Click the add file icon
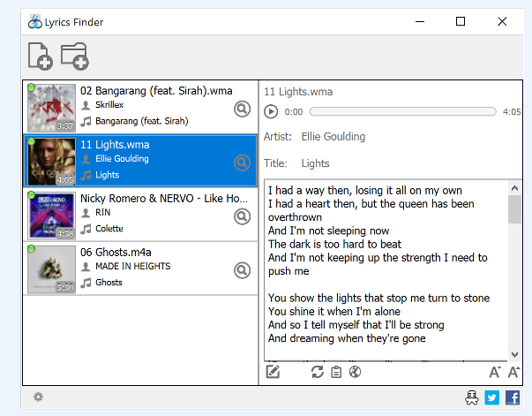This screenshot has width=532, height=416. click(40, 57)
